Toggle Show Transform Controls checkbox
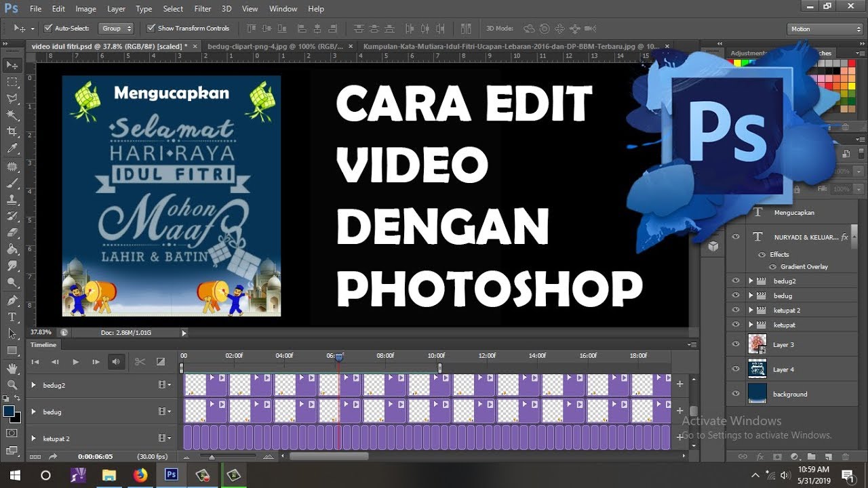 151,28
